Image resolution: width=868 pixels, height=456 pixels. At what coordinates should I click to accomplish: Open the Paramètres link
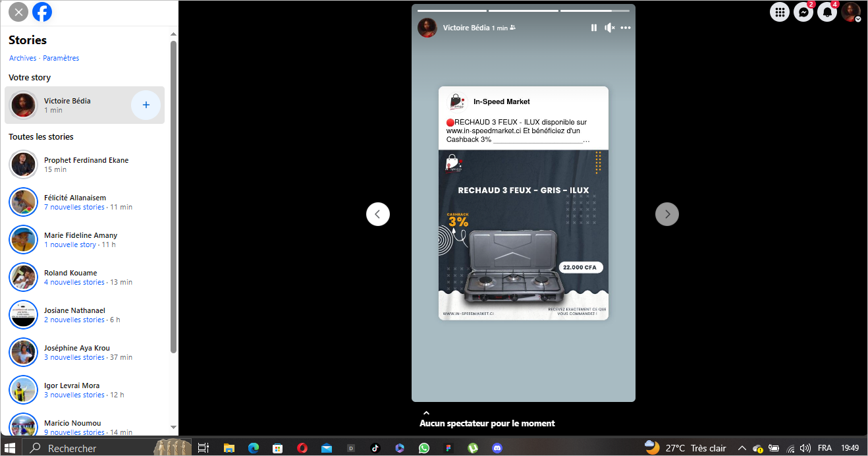[61, 58]
